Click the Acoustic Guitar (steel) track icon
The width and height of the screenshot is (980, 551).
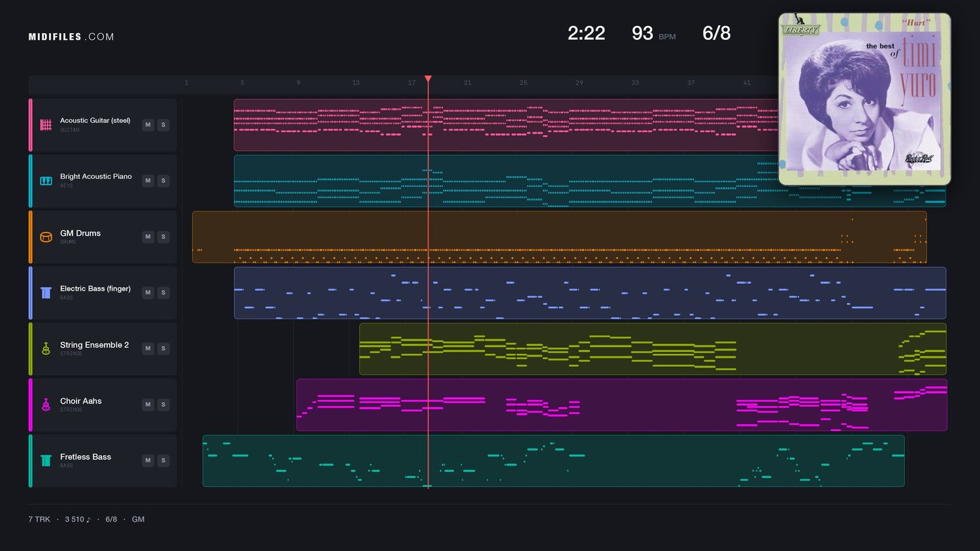coord(46,125)
